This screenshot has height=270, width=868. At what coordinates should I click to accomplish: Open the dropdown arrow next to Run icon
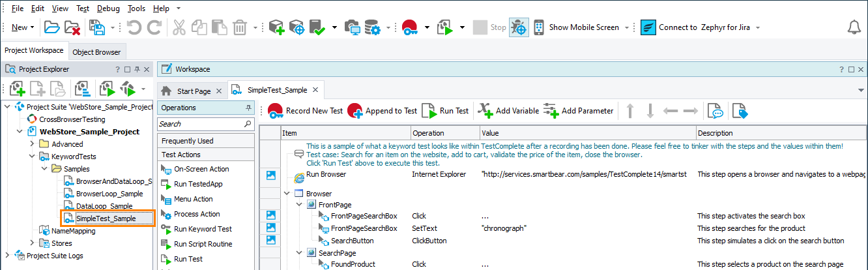coord(462,27)
